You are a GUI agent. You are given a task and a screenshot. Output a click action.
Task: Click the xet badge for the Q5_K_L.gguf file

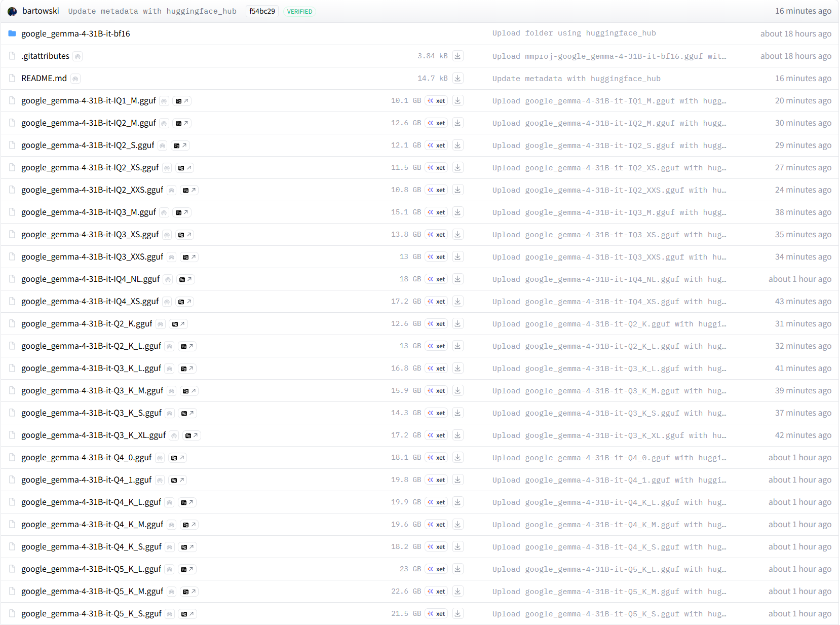436,569
